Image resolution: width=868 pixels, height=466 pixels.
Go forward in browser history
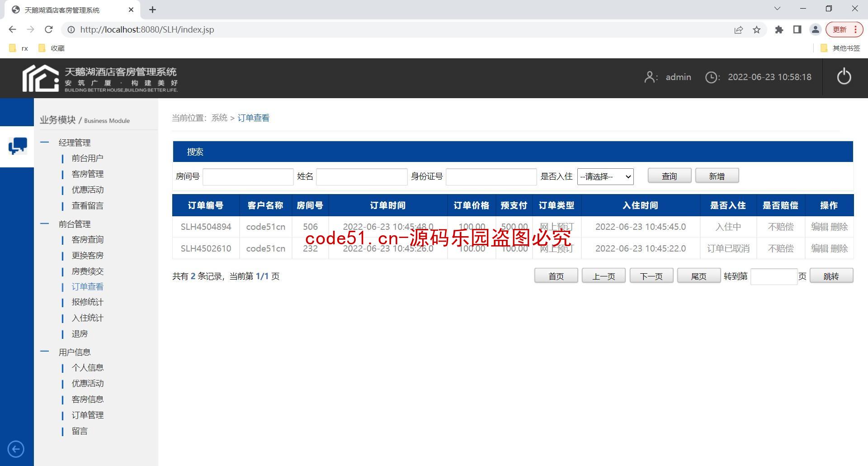click(x=30, y=29)
